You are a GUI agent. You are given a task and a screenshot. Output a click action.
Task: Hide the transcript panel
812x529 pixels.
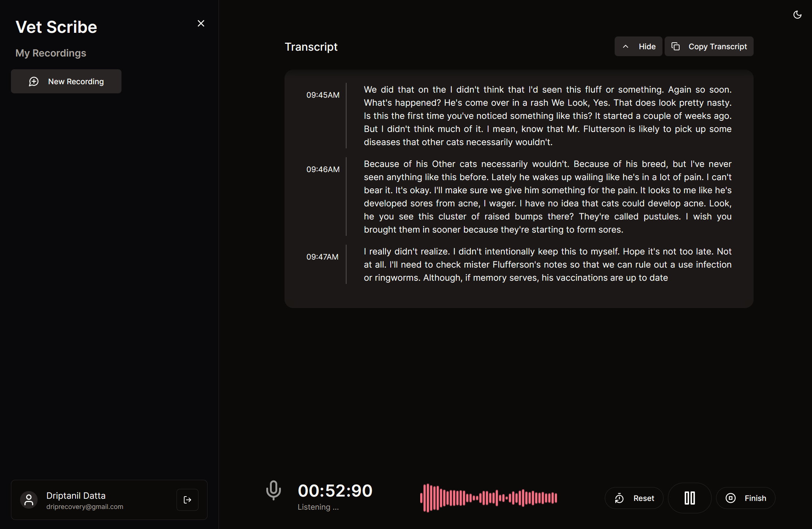pos(638,46)
